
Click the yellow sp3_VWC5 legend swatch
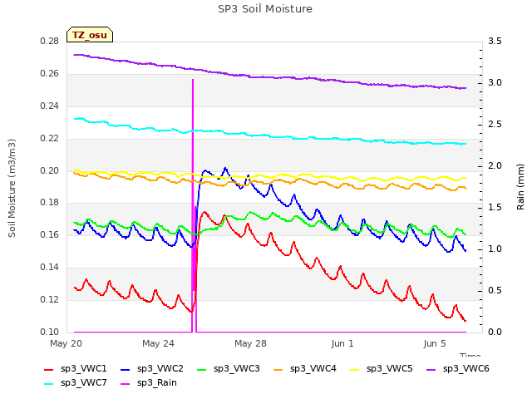click(355, 370)
